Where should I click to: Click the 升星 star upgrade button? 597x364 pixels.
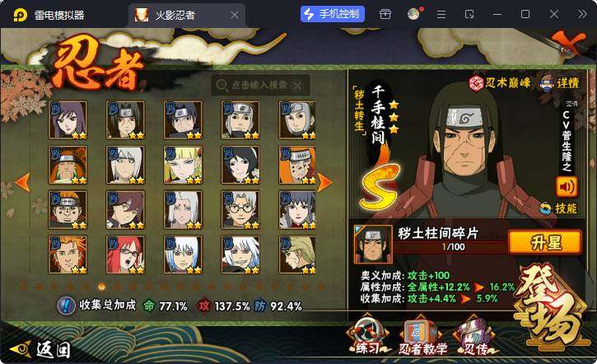coord(545,242)
